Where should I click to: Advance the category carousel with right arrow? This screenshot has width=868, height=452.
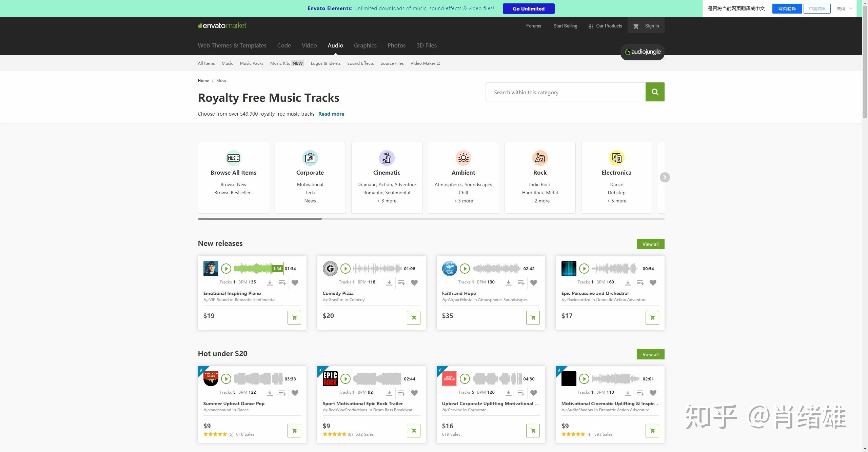click(665, 177)
